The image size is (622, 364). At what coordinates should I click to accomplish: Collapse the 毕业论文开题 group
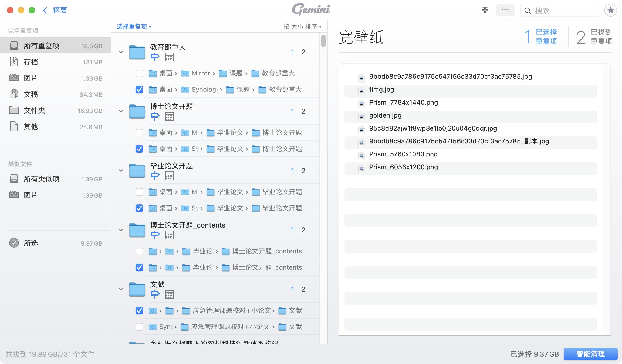121,170
